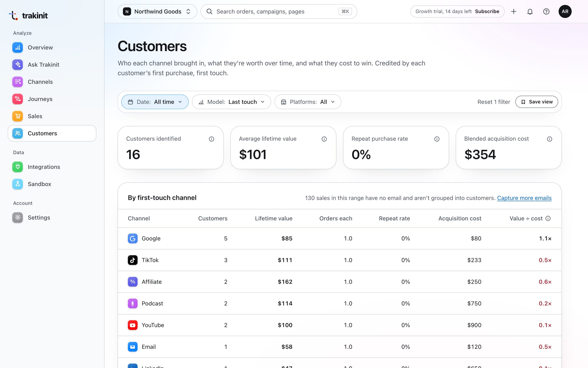
Task: Click the TikTok channel icon
Action: (x=133, y=260)
